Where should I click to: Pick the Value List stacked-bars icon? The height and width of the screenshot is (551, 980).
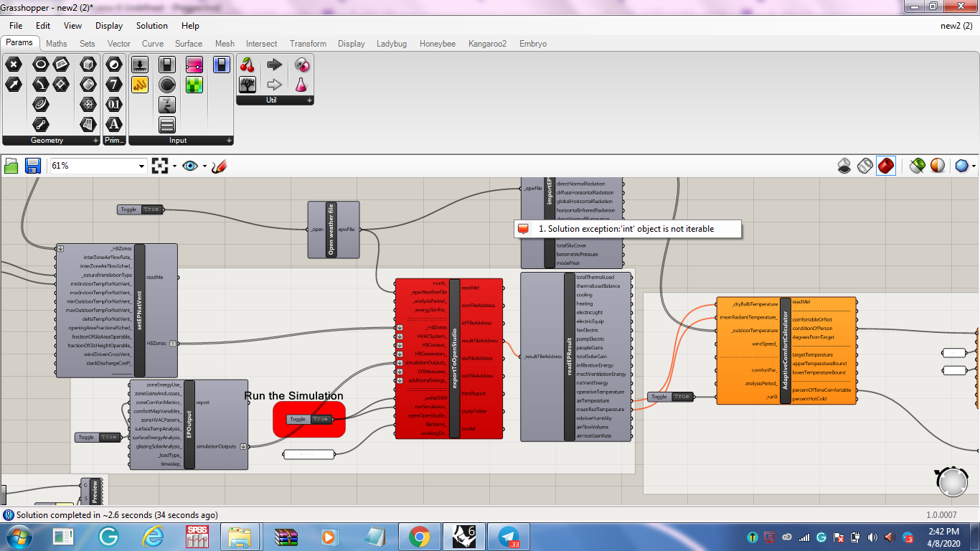[167, 125]
